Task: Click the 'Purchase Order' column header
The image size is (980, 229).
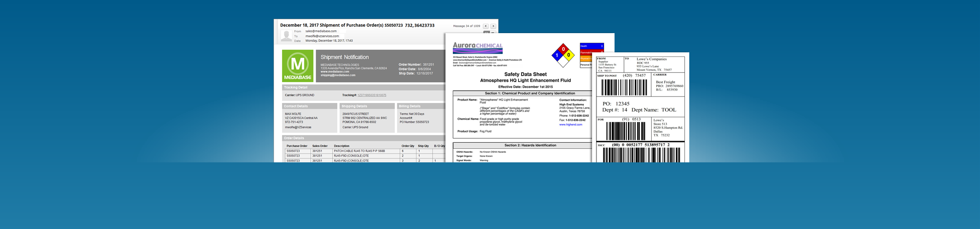Action: coord(297,146)
